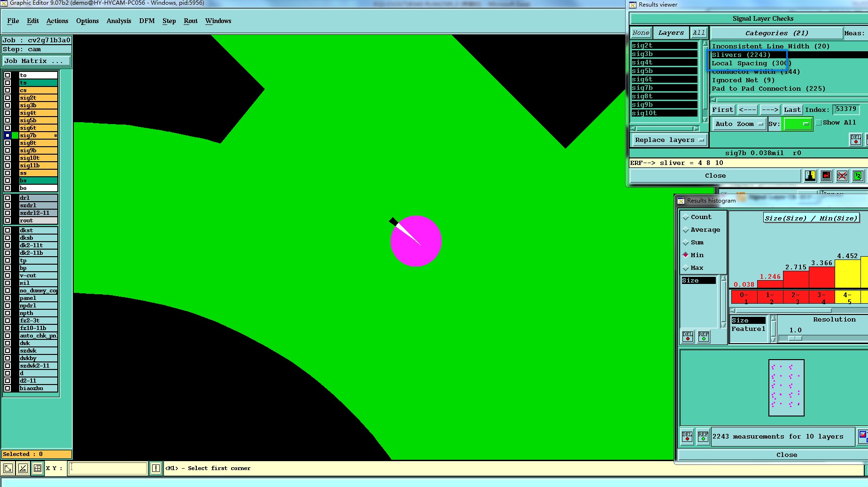Viewport: 868px width, 487px height.
Task: Click the black-yellow profile icon next to Close
Action: 810,176
